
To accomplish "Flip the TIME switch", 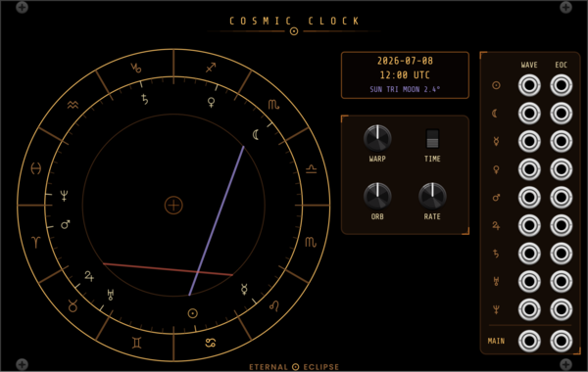I will point(432,139).
